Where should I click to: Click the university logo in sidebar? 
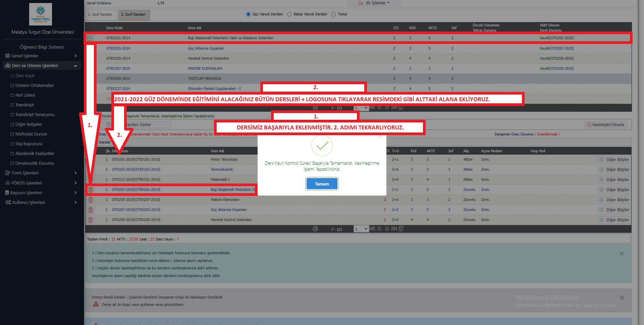pos(41,14)
